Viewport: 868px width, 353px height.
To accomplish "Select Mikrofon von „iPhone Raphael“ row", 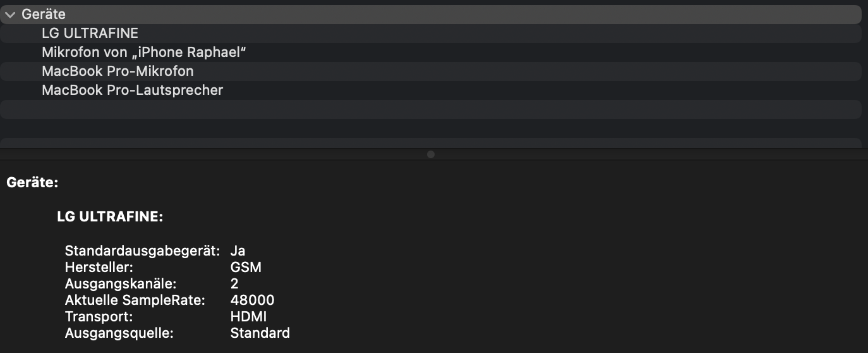I will 143,52.
